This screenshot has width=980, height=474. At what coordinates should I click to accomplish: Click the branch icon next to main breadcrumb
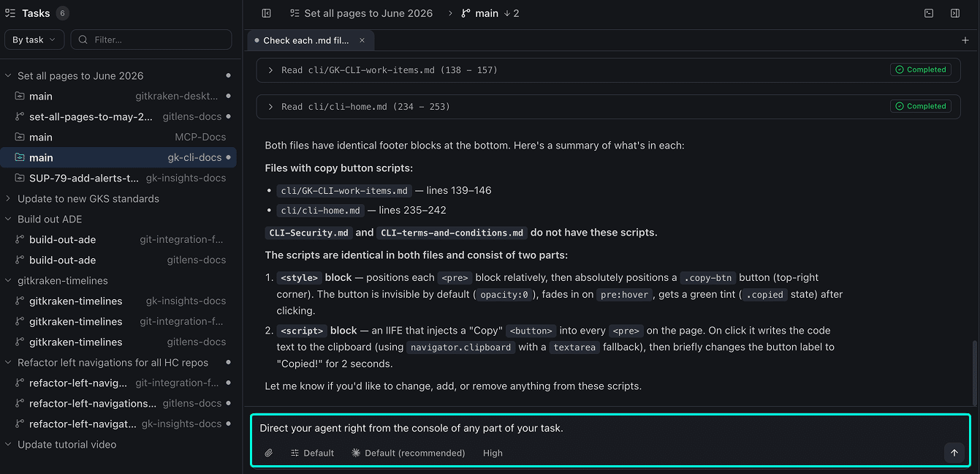coord(466,13)
